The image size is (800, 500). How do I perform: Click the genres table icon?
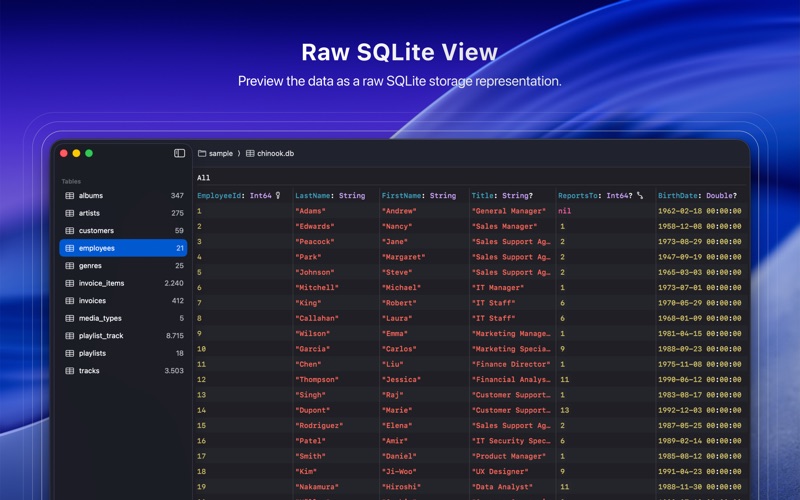tap(69, 266)
